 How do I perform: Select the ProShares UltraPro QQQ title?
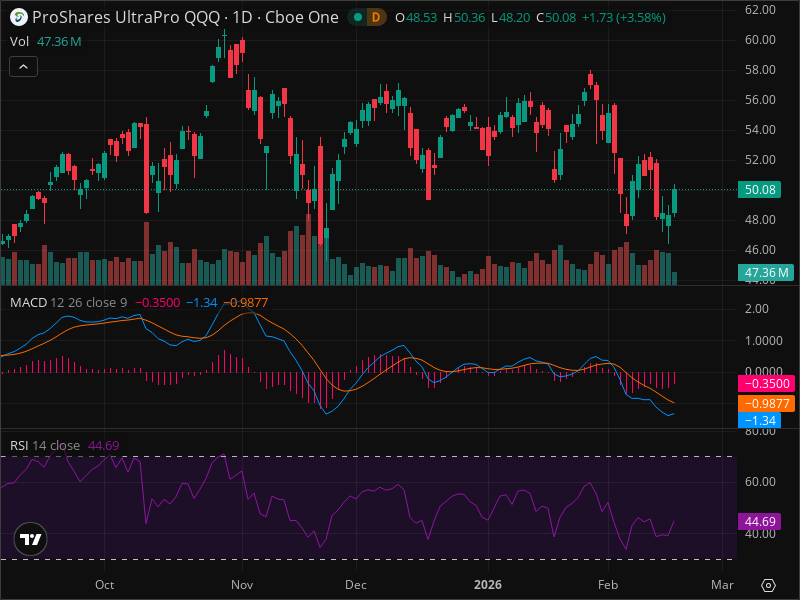[119, 17]
